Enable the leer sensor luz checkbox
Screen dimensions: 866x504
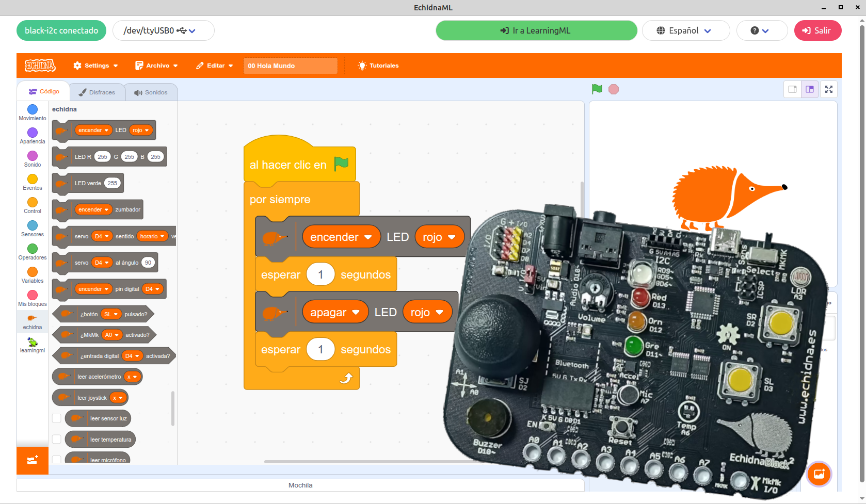[57, 418]
